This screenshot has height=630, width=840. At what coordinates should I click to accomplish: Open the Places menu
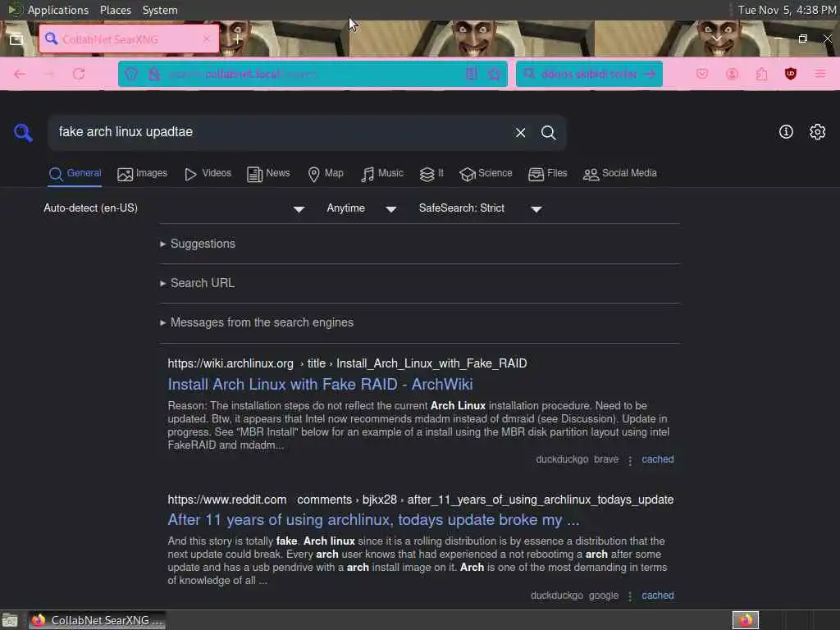click(x=116, y=10)
